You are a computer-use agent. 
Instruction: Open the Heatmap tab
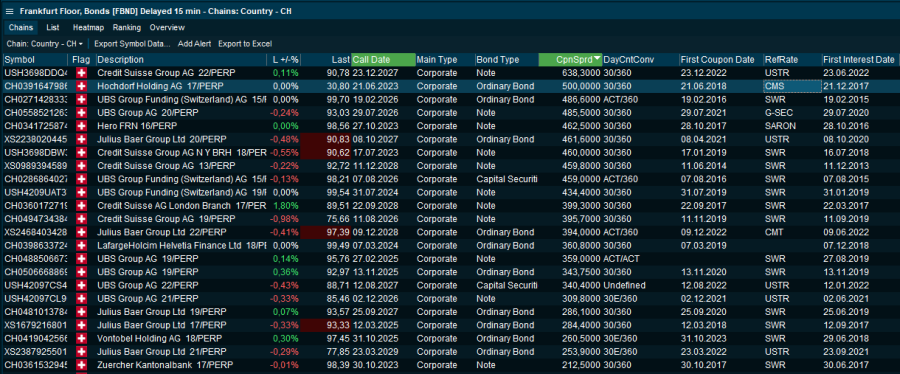[x=88, y=28]
